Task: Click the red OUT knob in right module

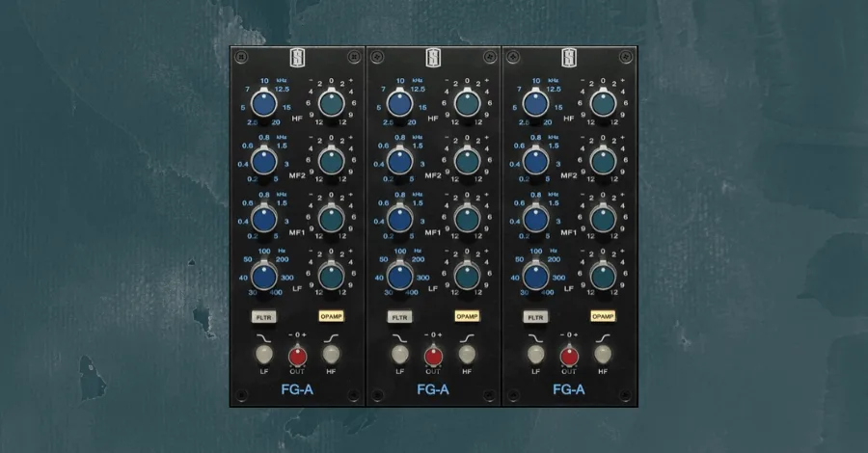Action: (x=569, y=355)
